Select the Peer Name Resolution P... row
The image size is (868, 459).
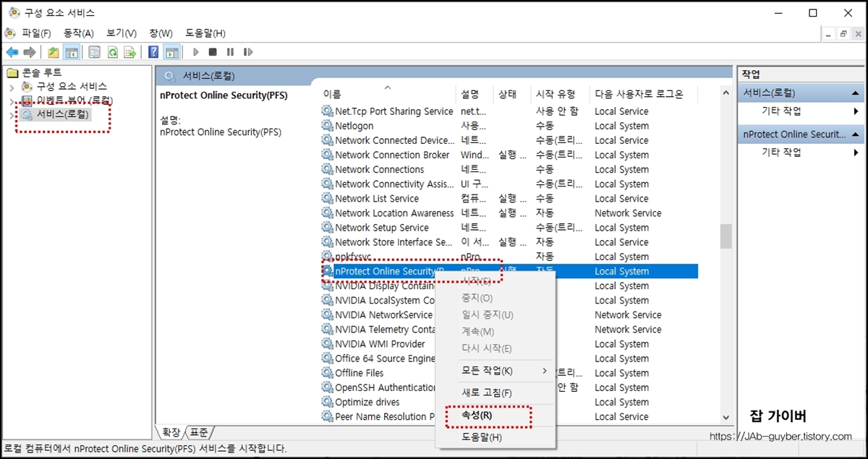coord(509,416)
